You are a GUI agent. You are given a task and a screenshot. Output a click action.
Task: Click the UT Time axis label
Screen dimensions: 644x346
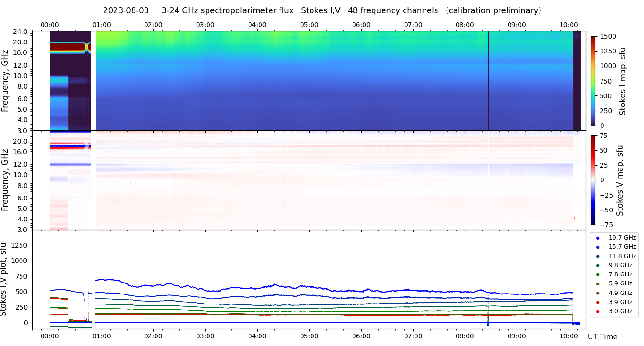(602, 336)
